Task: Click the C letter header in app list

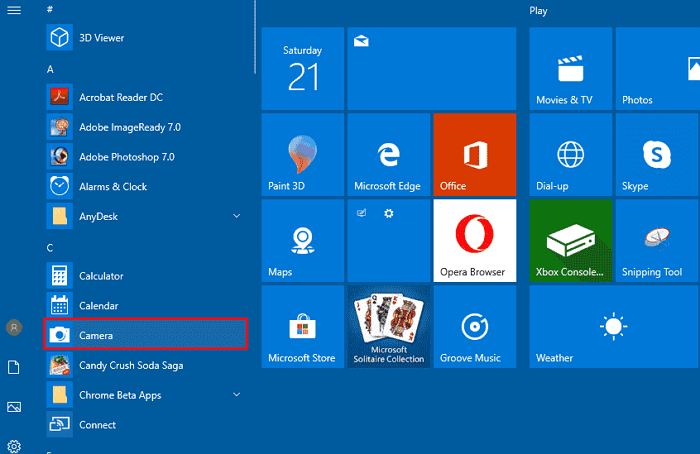Action: click(50, 248)
